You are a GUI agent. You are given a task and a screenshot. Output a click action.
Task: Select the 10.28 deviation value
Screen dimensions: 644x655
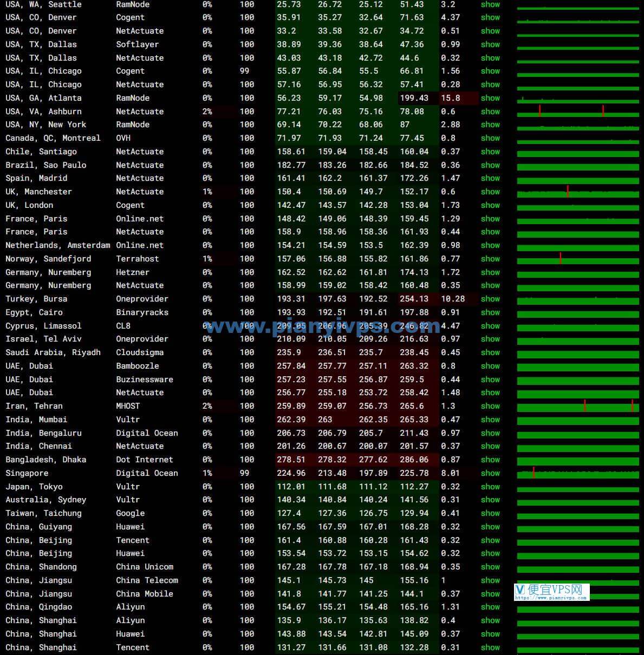[x=453, y=299]
